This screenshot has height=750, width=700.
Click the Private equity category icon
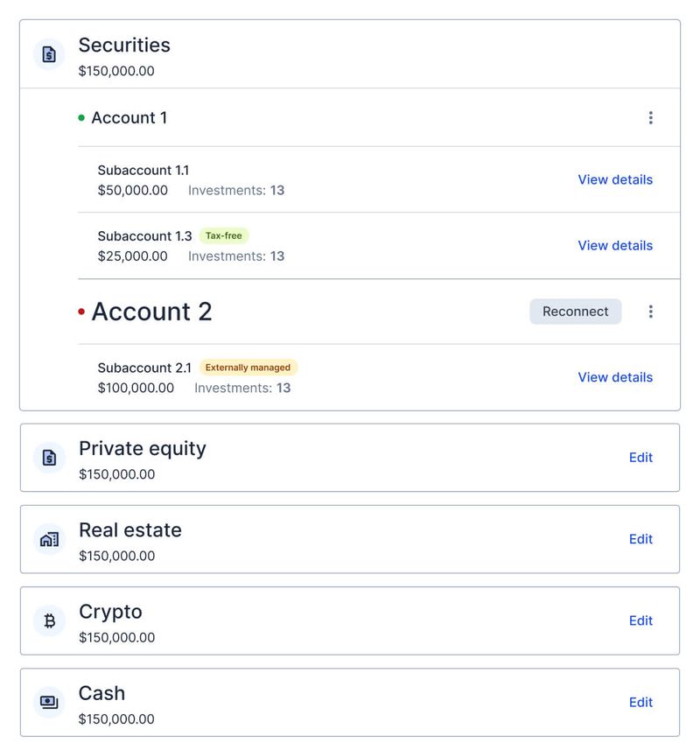point(49,458)
